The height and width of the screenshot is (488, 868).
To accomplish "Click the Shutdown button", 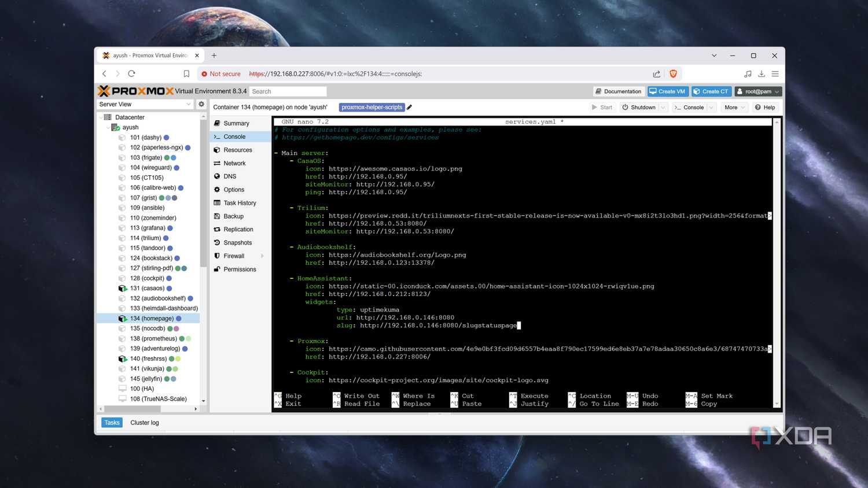I will pos(638,107).
